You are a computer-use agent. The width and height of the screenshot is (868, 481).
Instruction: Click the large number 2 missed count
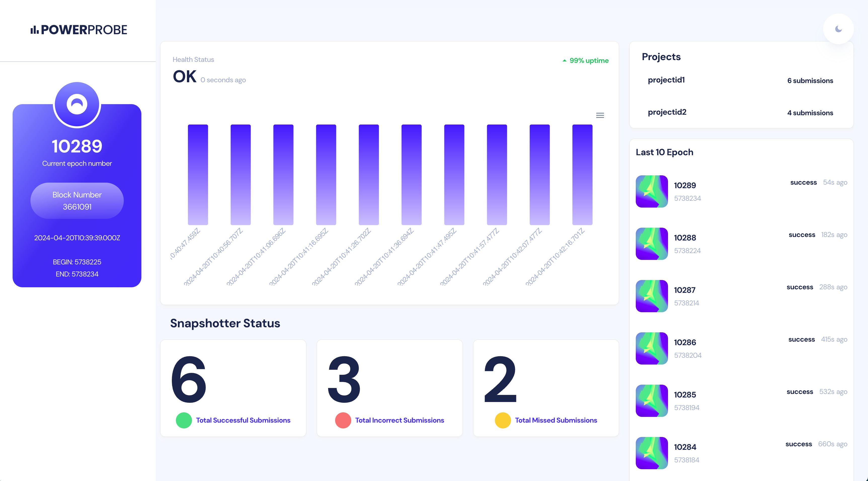click(x=500, y=379)
